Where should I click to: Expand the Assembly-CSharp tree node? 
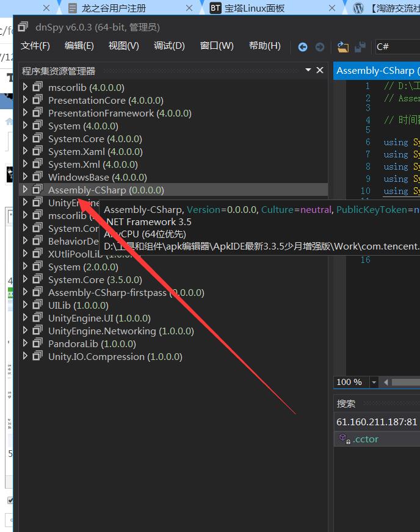point(25,190)
